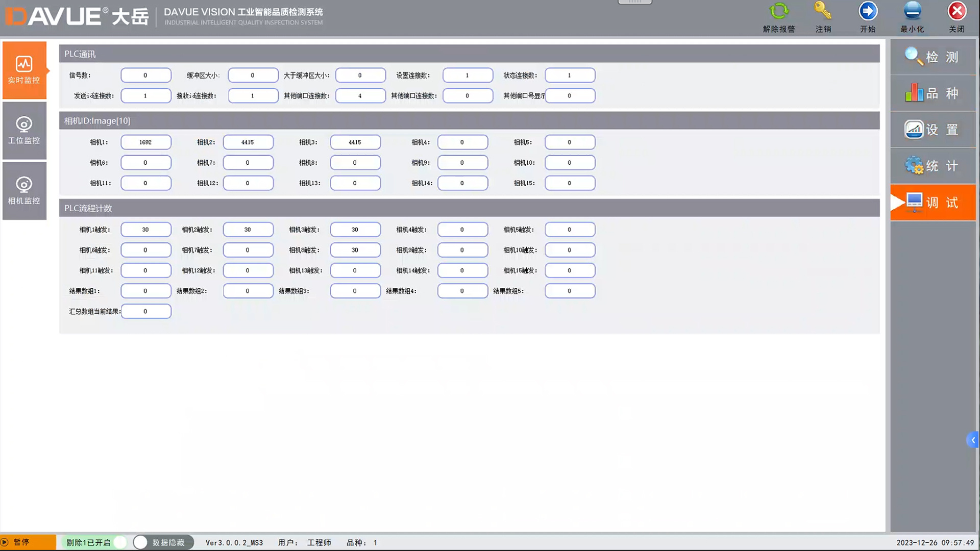Click the 相机15 value field

click(x=570, y=183)
